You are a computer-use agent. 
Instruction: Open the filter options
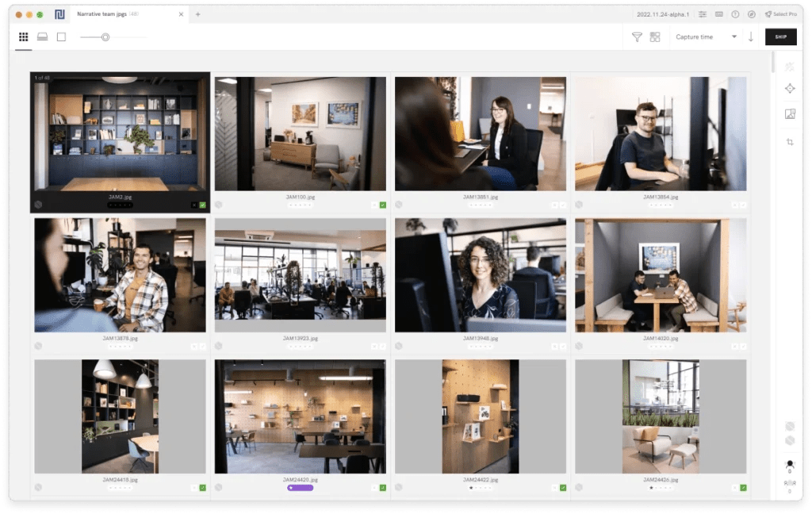[636, 36]
